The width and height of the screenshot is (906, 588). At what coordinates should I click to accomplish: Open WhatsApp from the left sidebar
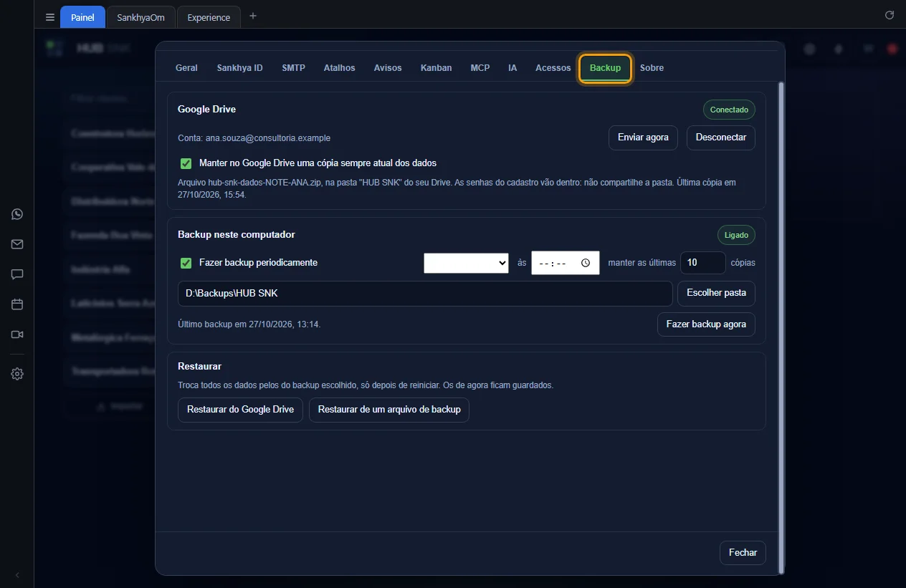point(17,214)
